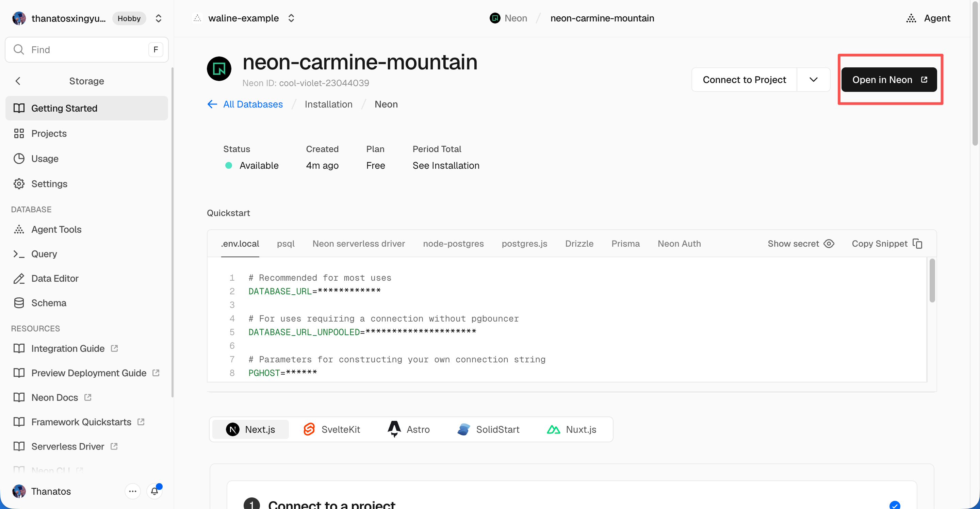Click the Thanatos user avatar at bottom
980x509 pixels.
click(19, 491)
